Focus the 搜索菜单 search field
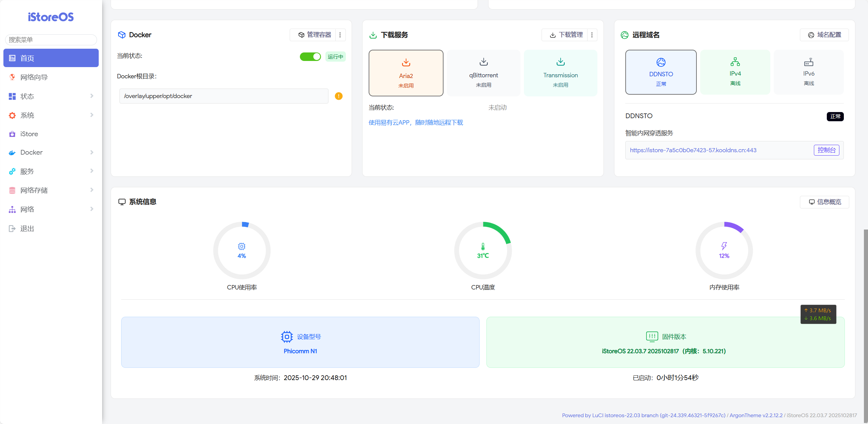868x424 pixels. tap(51, 40)
